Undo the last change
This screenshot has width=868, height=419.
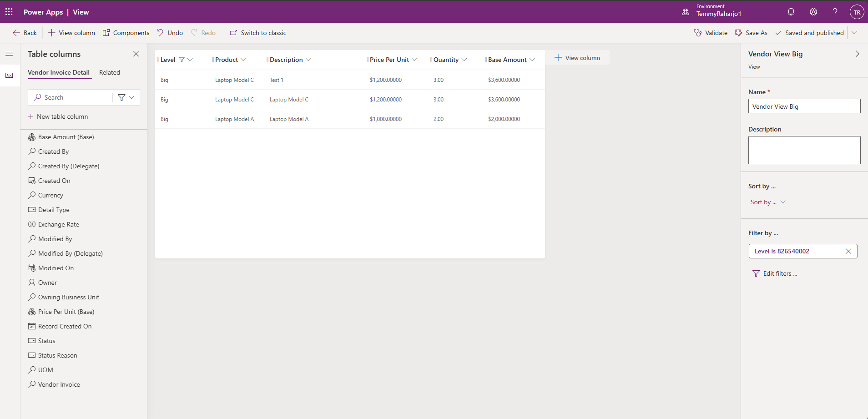point(170,33)
